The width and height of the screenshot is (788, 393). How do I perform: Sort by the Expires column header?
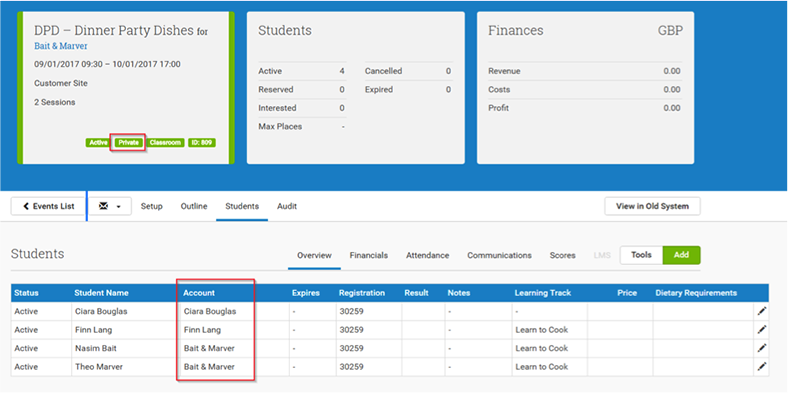tap(306, 292)
